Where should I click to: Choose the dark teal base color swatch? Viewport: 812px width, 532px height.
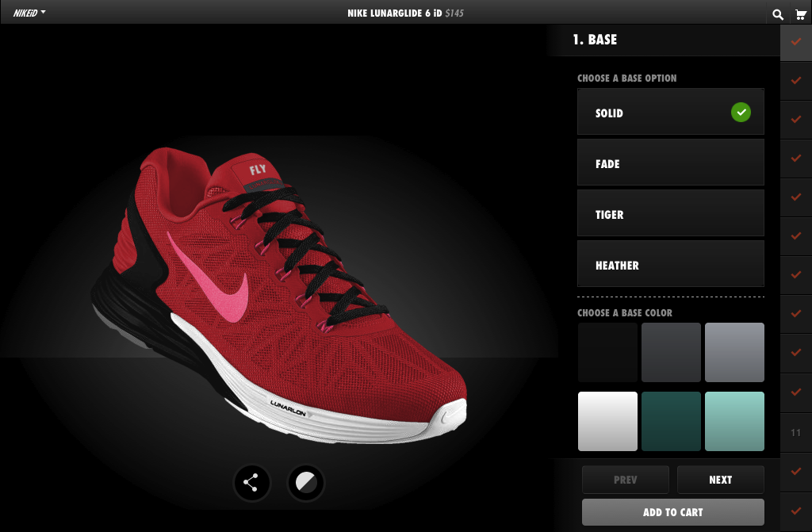coord(671,421)
